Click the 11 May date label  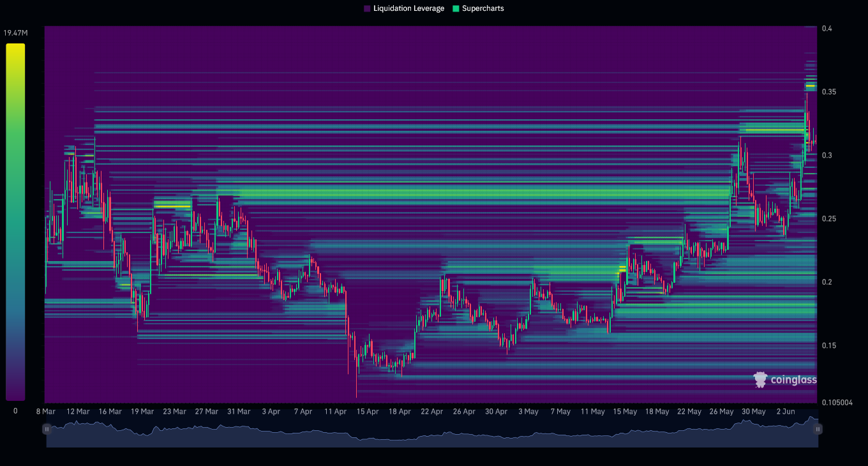593,412
